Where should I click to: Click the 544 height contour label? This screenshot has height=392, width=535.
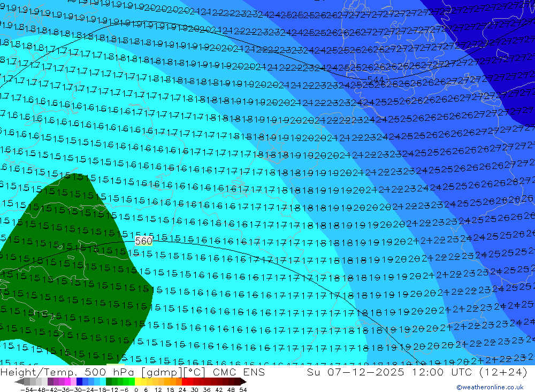pyautogui.click(x=376, y=80)
